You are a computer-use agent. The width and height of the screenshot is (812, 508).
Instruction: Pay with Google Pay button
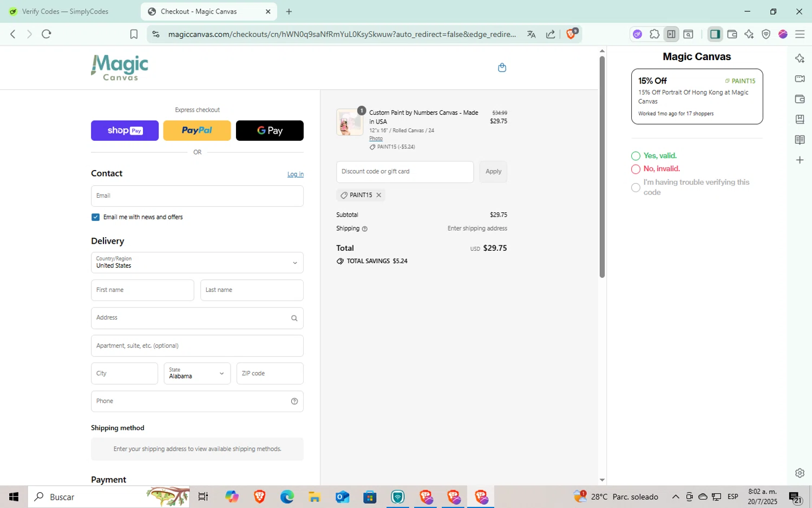(x=270, y=131)
